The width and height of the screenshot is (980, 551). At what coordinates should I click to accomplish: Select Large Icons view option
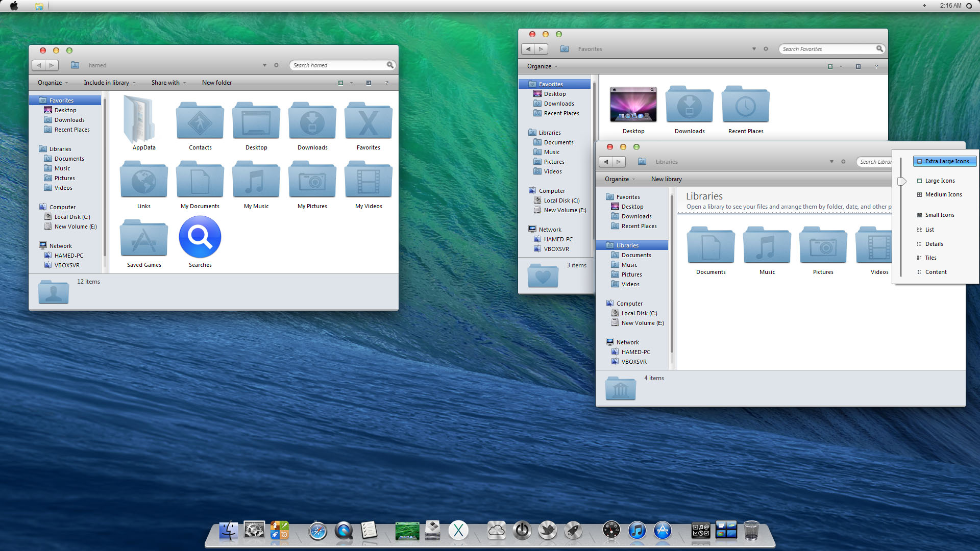click(x=940, y=181)
